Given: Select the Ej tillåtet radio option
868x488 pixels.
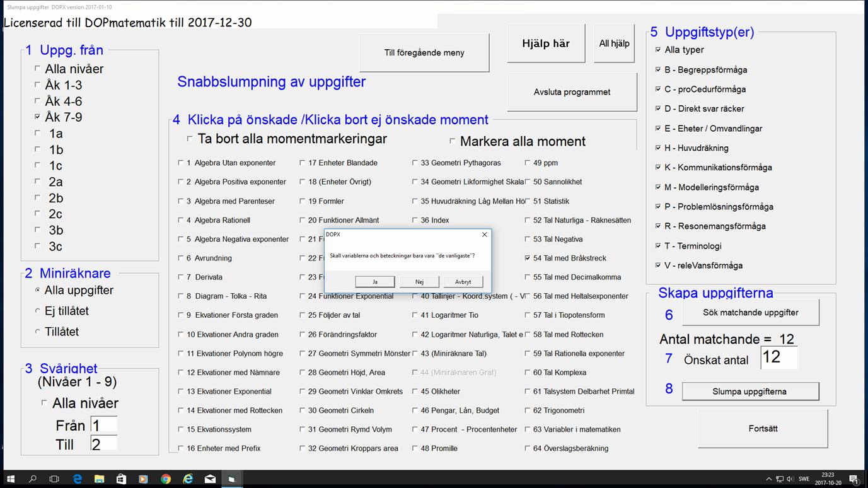Looking at the screenshot, I should pos(37,311).
